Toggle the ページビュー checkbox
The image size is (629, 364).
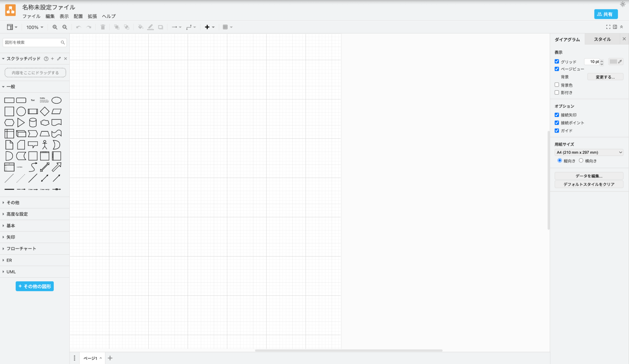557,69
